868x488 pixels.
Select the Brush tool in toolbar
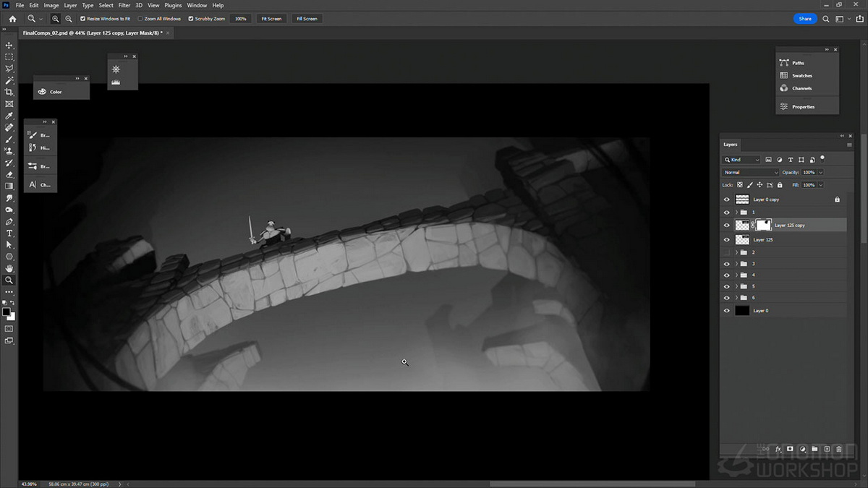click(x=9, y=140)
